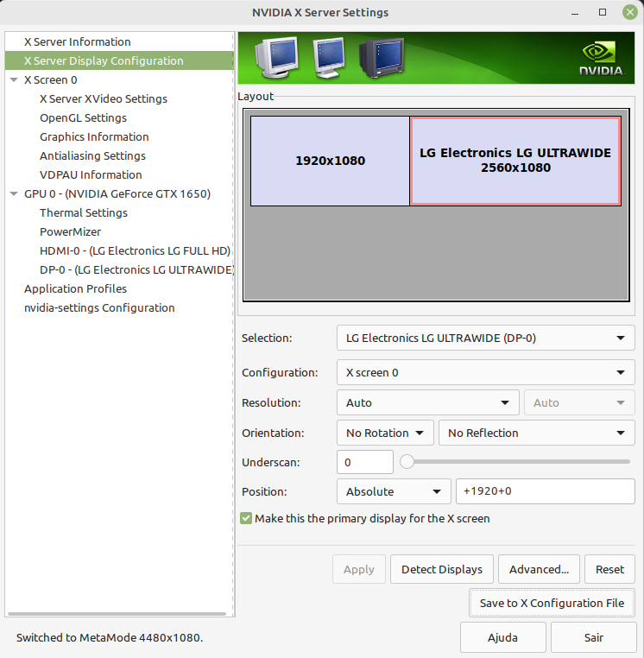Minimize the NVIDIA settings window
Screen dimensions: 644x658
tap(575, 13)
